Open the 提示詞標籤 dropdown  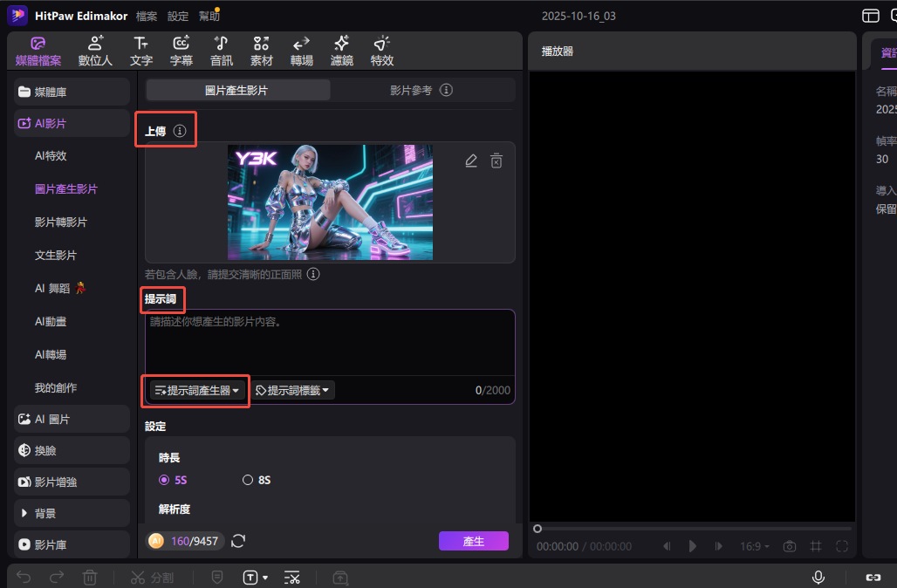[293, 390]
